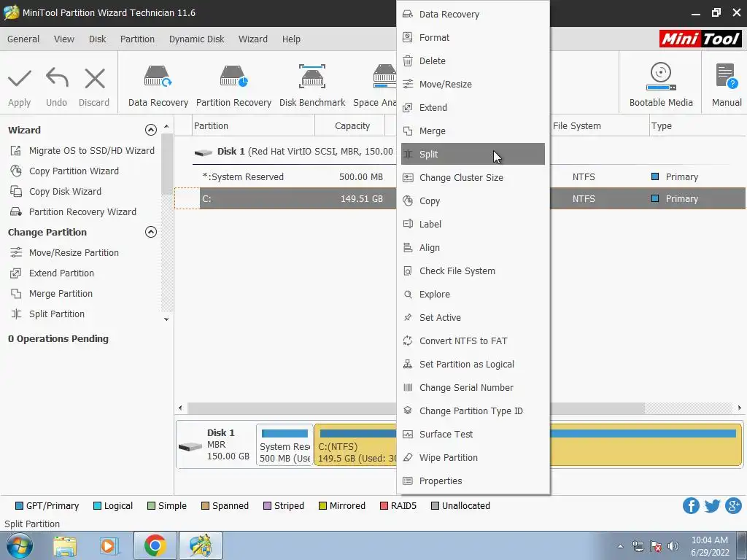The height and width of the screenshot is (560, 747).
Task: Open the Wizard menu
Action: click(253, 39)
